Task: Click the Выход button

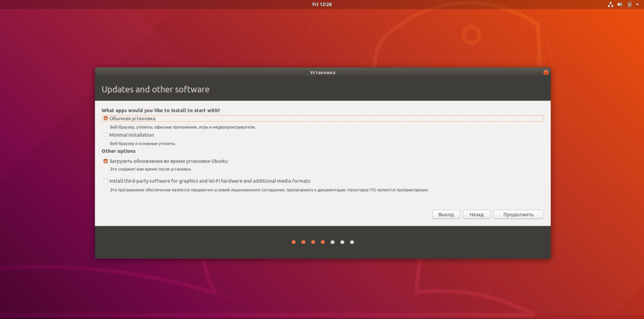Action: coord(445,214)
